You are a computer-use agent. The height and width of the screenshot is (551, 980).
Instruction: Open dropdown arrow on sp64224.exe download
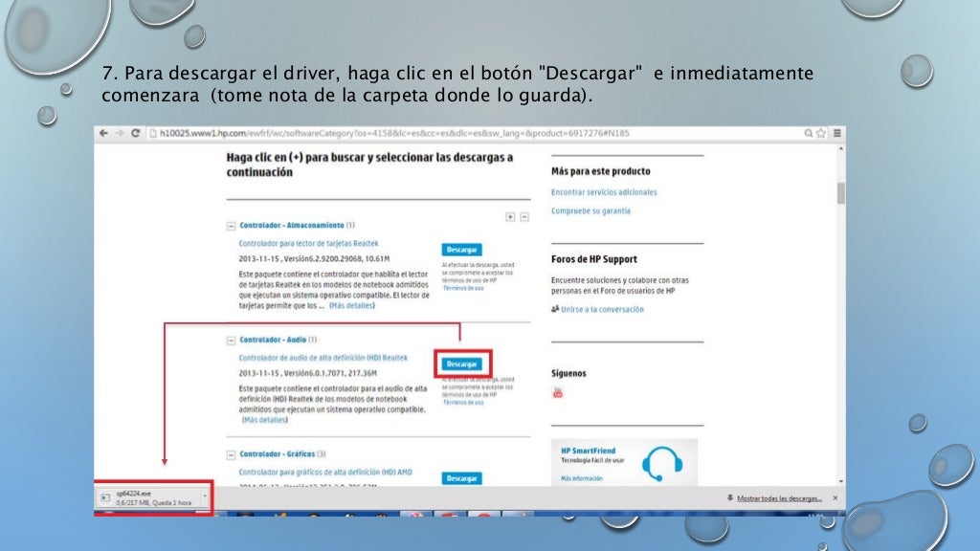click(x=205, y=497)
